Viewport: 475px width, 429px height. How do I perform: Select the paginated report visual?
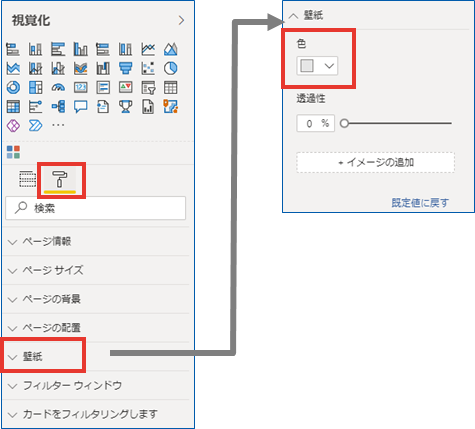pos(148,107)
